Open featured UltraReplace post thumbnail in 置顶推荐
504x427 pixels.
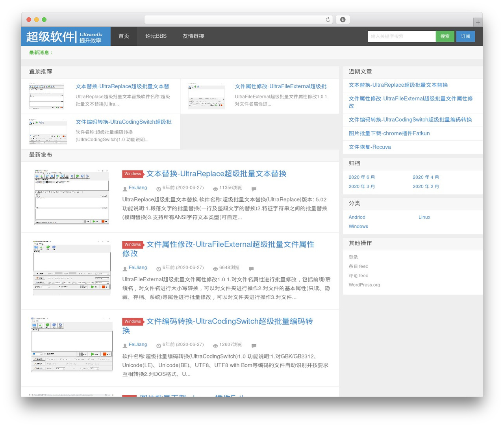[46, 96]
